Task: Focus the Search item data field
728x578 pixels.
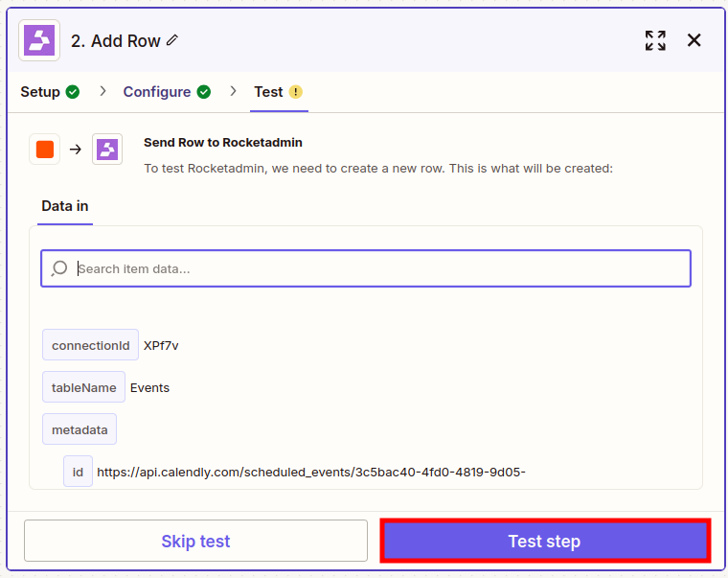Action: point(366,268)
